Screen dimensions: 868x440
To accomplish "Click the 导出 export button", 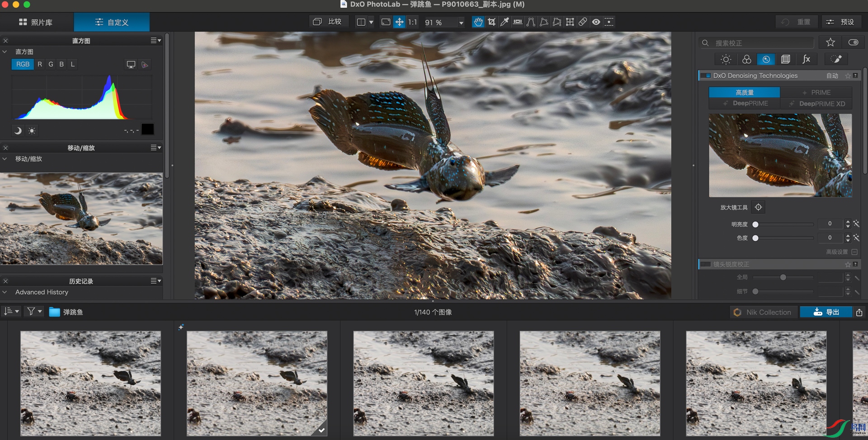I will pyautogui.click(x=826, y=312).
